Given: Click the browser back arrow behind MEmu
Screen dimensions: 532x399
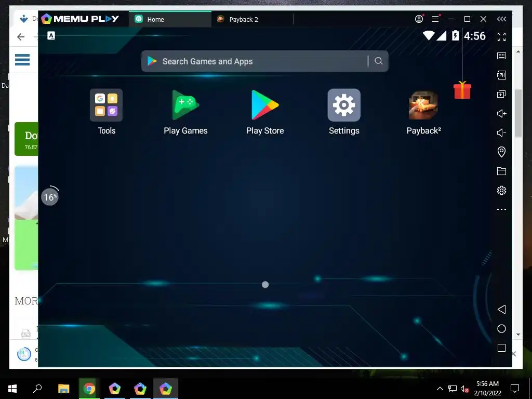Looking at the screenshot, I should coord(21,37).
